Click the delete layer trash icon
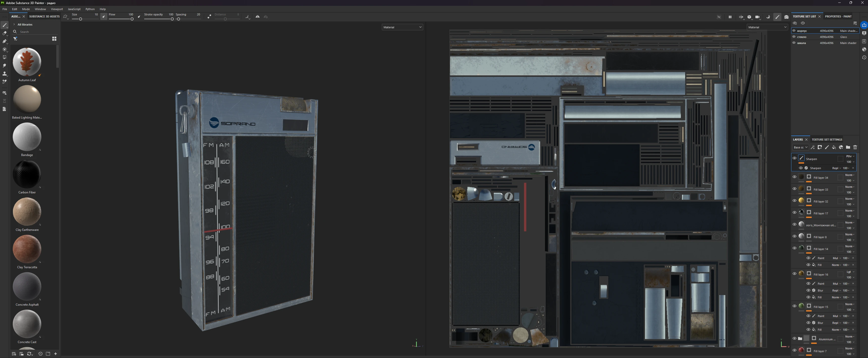Viewport: 868px width, 358px height. coord(855,147)
